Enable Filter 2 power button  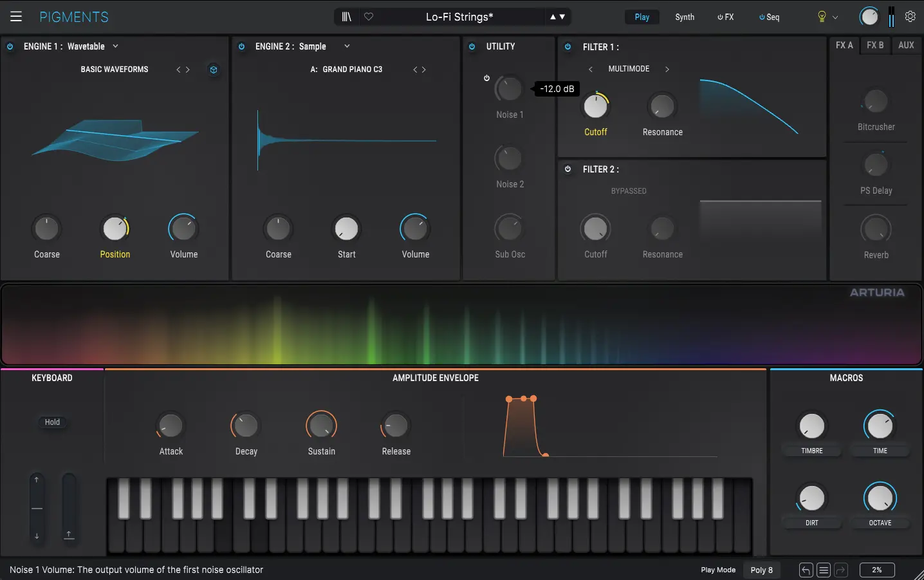point(568,169)
